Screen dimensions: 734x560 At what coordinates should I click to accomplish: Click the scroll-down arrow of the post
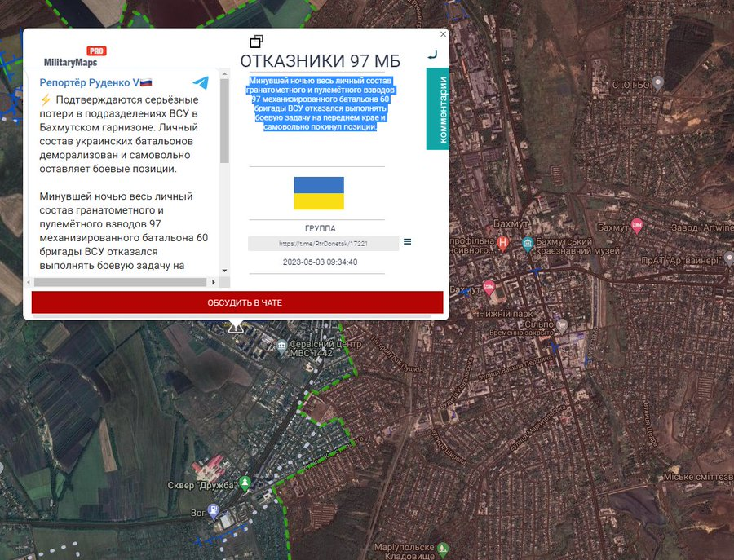224,269
